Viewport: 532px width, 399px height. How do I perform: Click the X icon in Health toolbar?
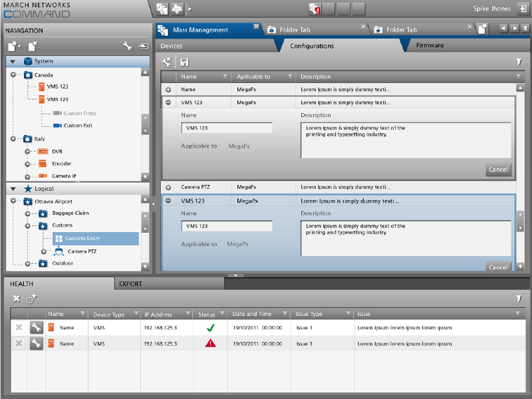pyautogui.click(x=17, y=299)
